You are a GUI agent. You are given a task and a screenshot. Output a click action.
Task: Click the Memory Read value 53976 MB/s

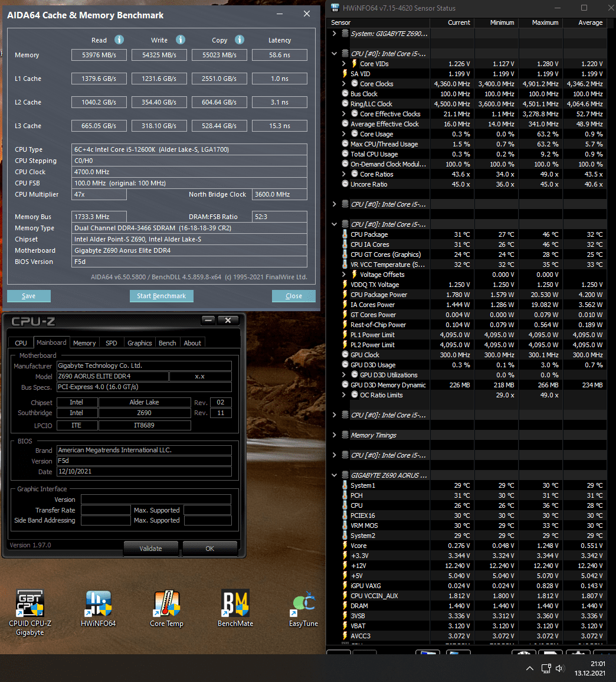pos(99,55)
